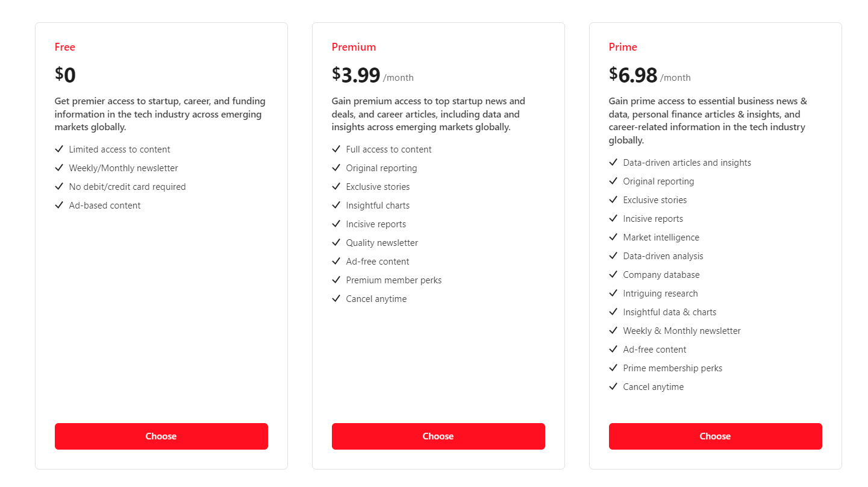
Task: Click the checkmark next to Prime membership perks
Action: pyautogui.click(x=613, y=368)
